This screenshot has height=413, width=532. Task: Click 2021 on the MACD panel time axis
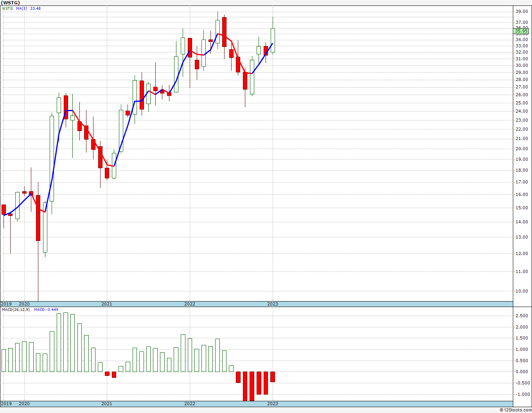coord(107,404)
